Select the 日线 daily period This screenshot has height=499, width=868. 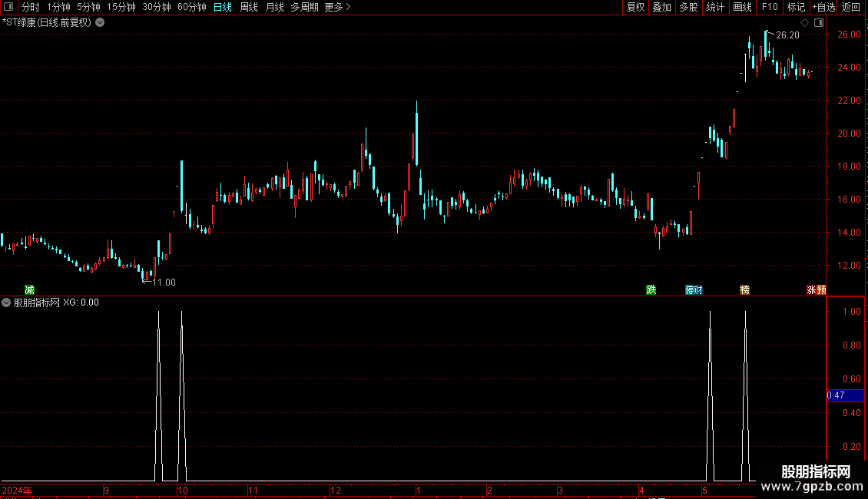223,7
